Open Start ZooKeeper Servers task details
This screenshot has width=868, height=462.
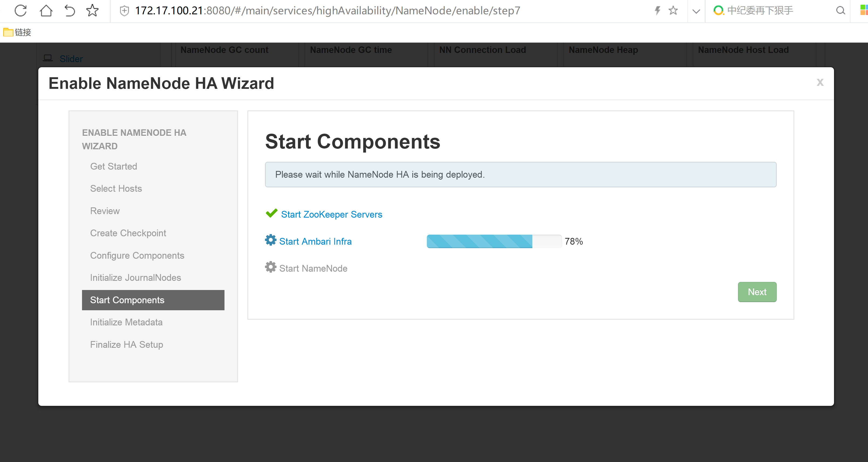point(332,214)
